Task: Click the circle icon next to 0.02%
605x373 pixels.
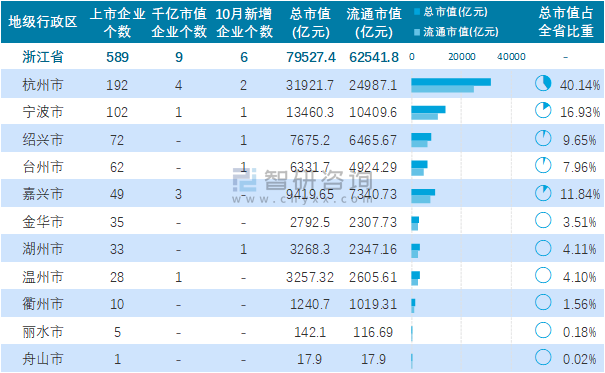Action: (x=543, y=358)
